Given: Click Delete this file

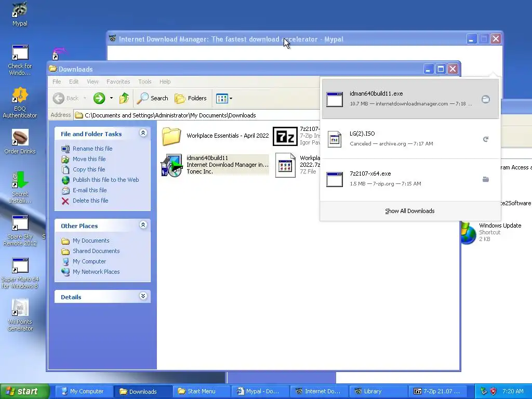Looking at the screenshot, I should (90, 201).
